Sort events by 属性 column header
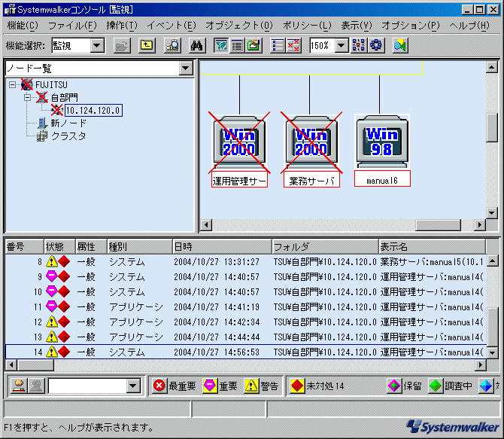The image size is (504, 439). pos(91,246)
